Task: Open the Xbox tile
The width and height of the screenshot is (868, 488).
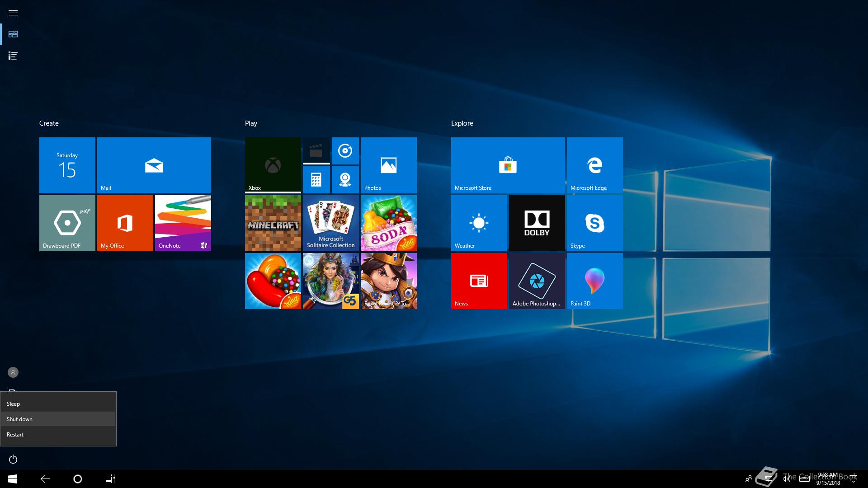Action: click(x=273, y=165)
